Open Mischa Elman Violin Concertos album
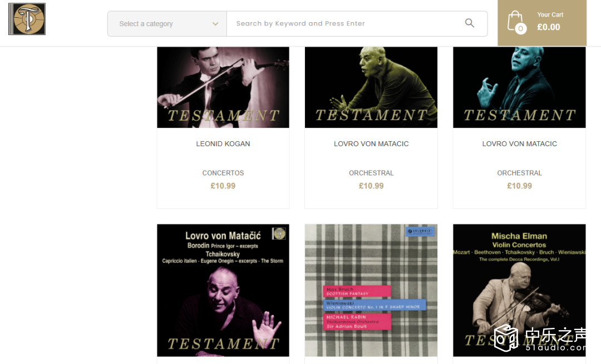 pos(519,291)
